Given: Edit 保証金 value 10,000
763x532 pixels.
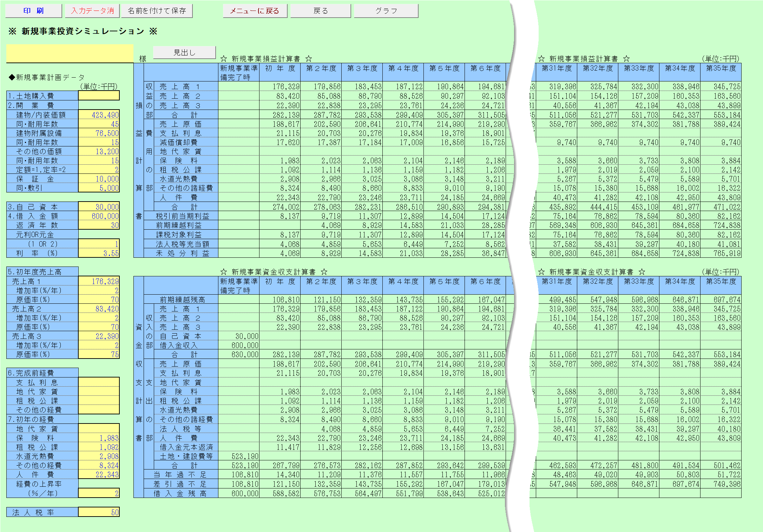Looking at the screenshot, I should click(x=99, y=178).
